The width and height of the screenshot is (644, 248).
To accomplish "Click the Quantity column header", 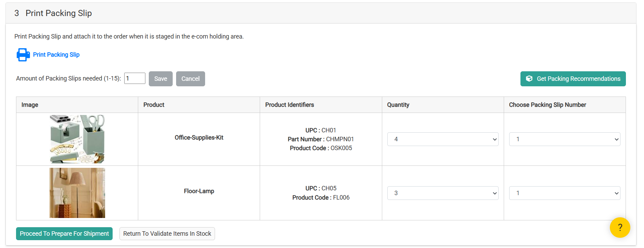I will [398, 105].
